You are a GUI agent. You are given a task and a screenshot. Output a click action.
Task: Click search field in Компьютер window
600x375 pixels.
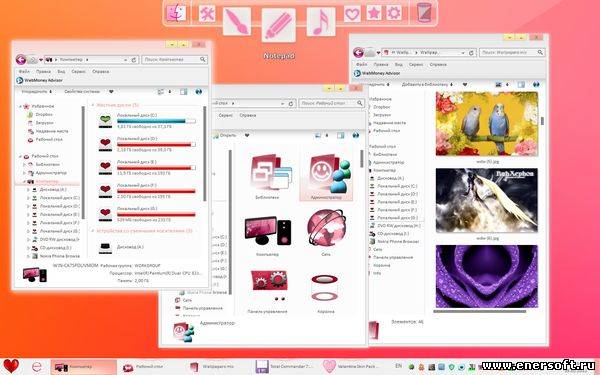(x=175, y=60)
